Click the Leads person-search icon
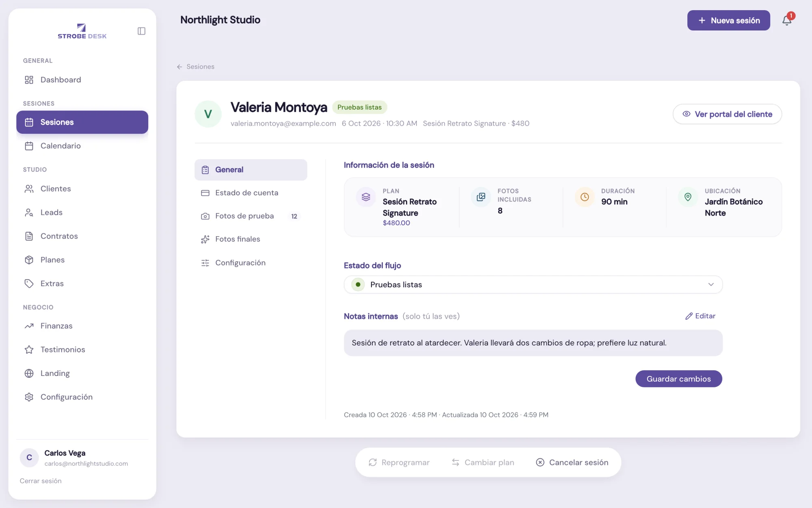Screen dimensions: 812x508 pyautogui.click(x=29, y=213)
